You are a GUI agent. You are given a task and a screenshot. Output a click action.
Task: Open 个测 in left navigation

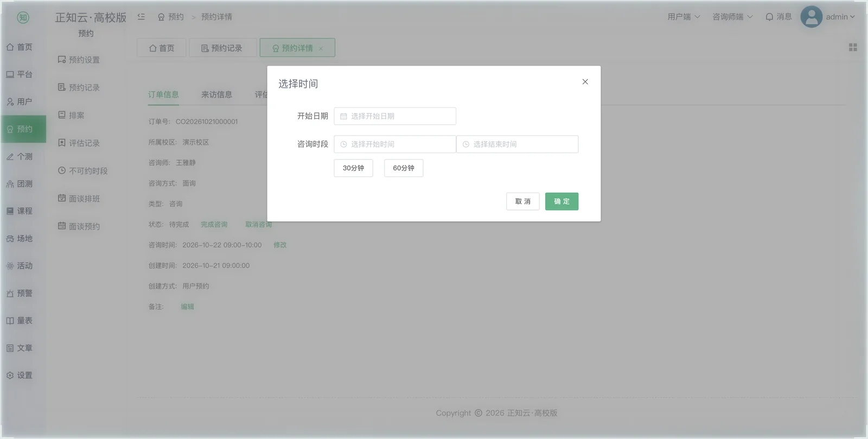(20, 156)
